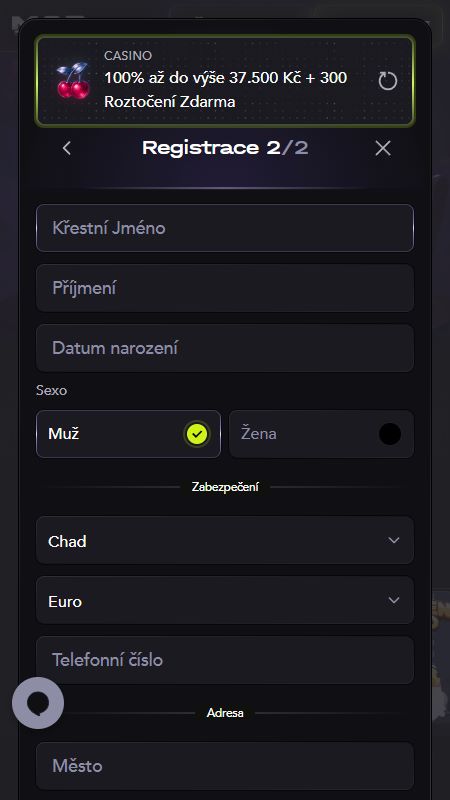Screen dimensions: 450x800
Task: Expand country list via chevron arrow
Action: click(394, 540)
